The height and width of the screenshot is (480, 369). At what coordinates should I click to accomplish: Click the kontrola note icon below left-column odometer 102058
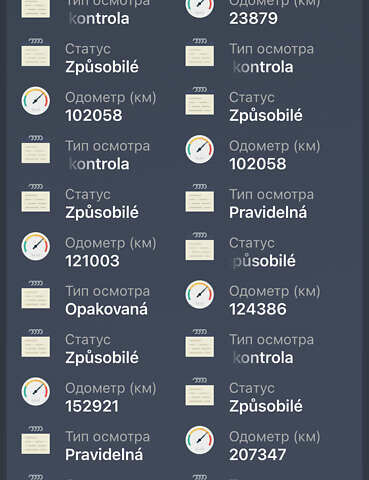[36, 149]
